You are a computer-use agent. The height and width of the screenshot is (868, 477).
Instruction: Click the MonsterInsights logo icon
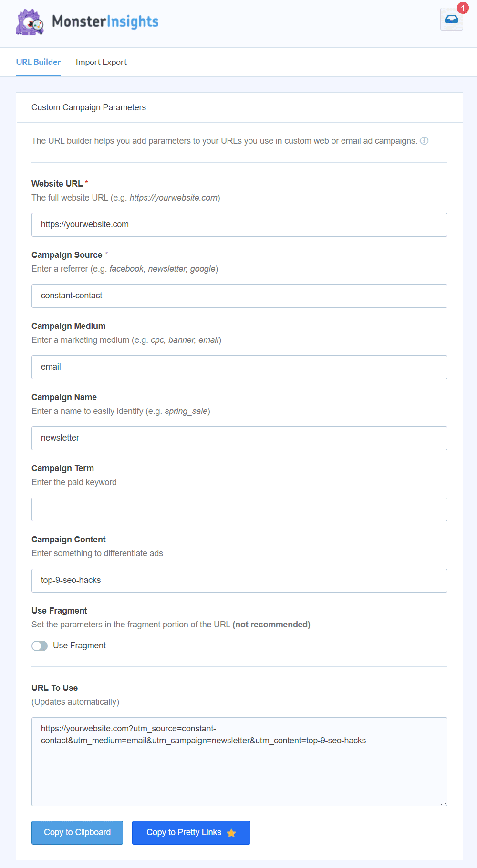[30, 21]
